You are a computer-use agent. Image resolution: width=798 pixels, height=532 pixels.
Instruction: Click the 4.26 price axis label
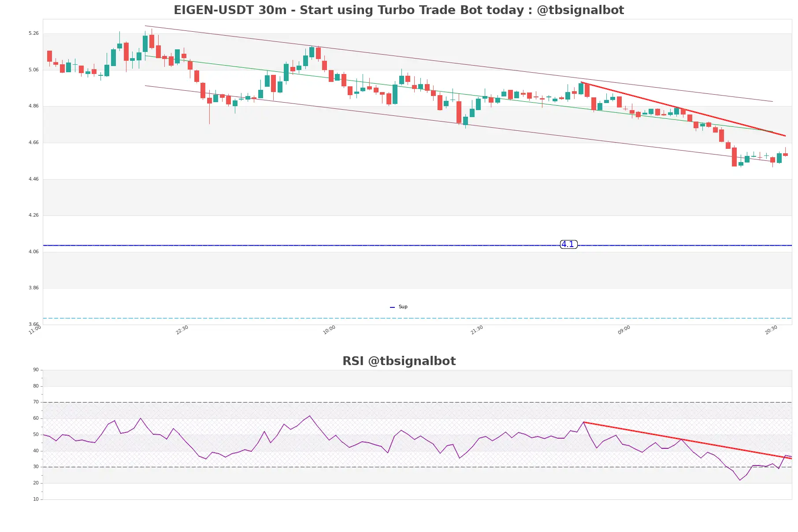click(x=33, y=215)
